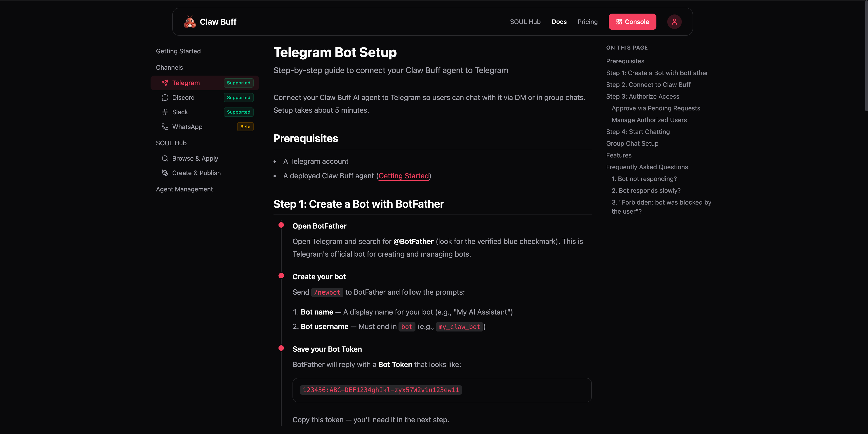Image resolution: width=868 pixels, height=434 pixels.
Task: Select the Telegram paper-plane channel icon
Action: (x=165, y=83)
